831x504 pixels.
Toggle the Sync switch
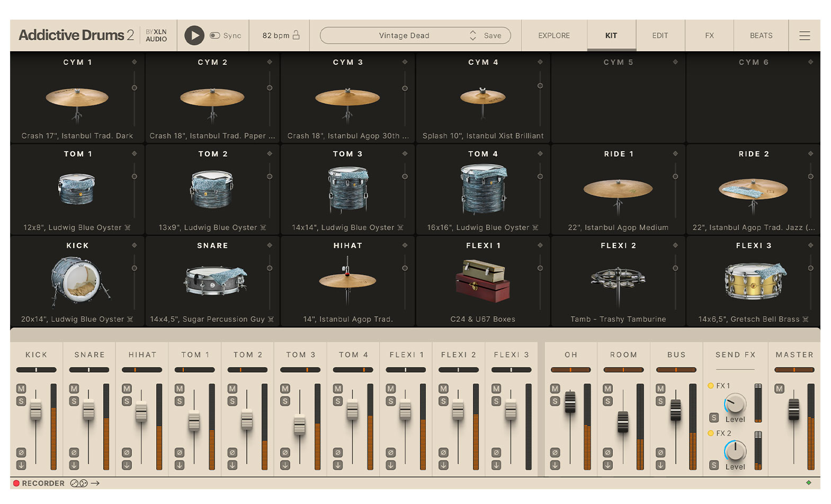(215, 35)
